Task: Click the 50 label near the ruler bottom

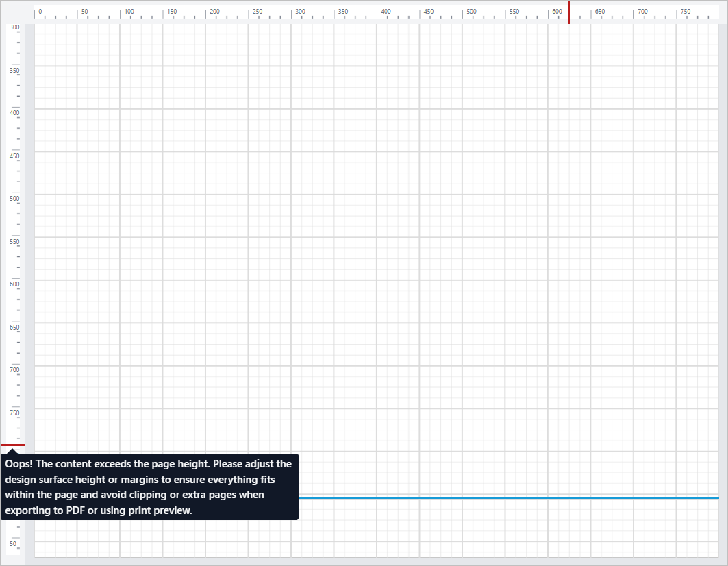Action: pos(13,544)
